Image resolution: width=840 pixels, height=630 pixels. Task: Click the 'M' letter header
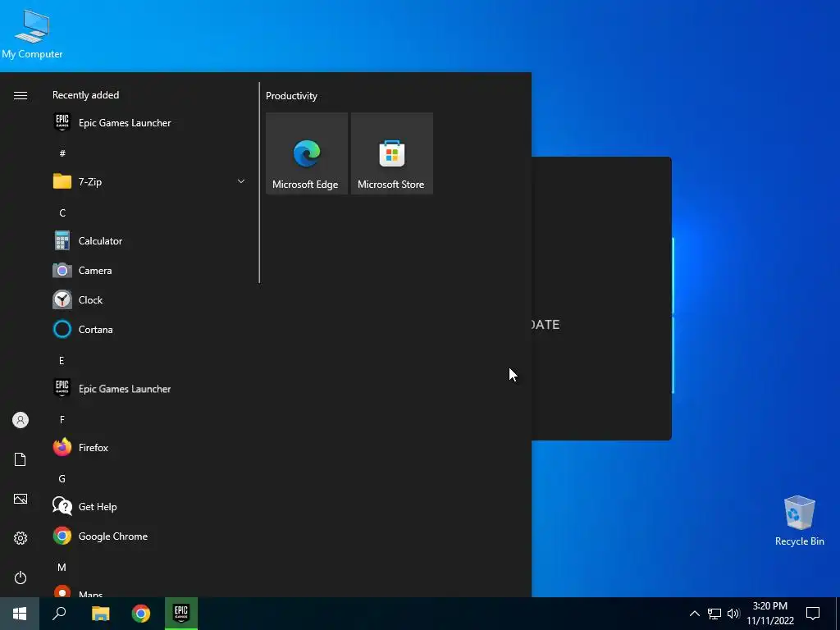coord(62,568)
